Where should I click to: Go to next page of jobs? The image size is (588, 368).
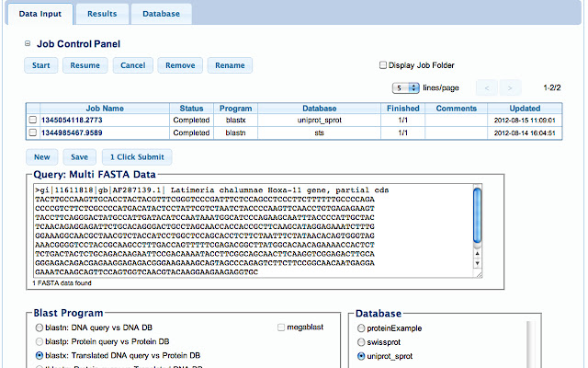(x=513, y=87)
